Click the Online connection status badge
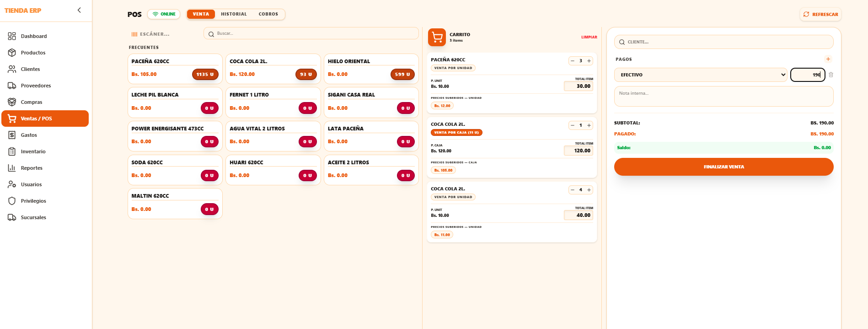 164,14
